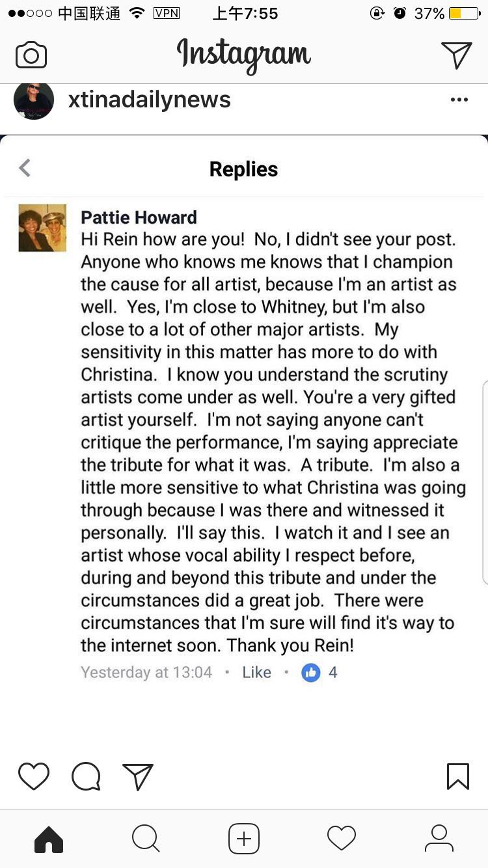This screenshot has width=488, height=868.
Task: Open the Instagram camera
Action: coord(31,55)
